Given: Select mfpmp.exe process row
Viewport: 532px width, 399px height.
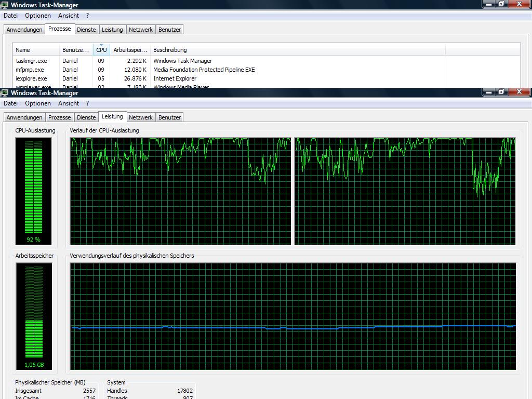Looking at the screenshot, I should click(267, 70).
